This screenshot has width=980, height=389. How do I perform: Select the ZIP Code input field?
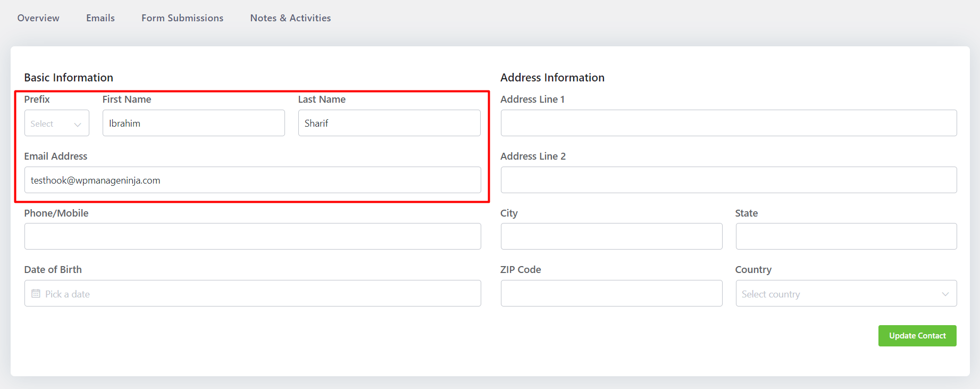pyautogui.click(x=612, y=293)
